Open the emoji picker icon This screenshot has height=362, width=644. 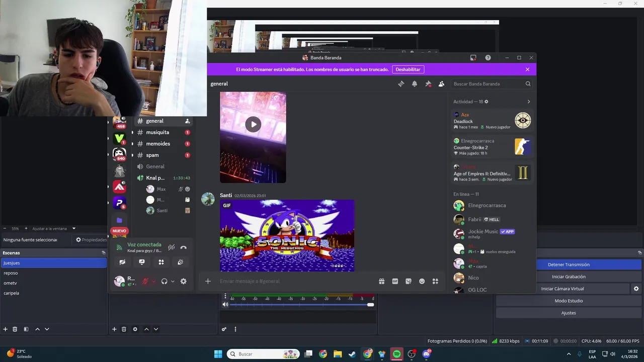point(422,281)
